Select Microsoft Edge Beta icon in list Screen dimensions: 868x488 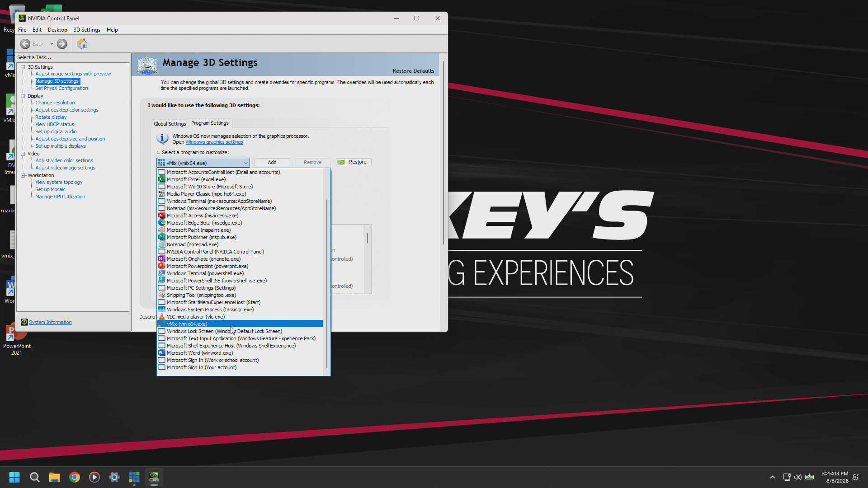(161, 223)
